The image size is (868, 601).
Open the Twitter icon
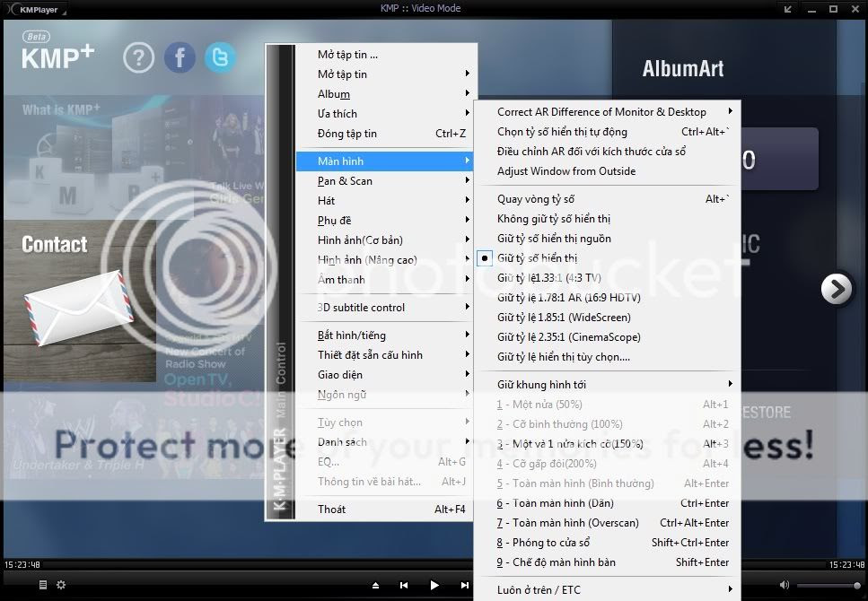point(220,57)
